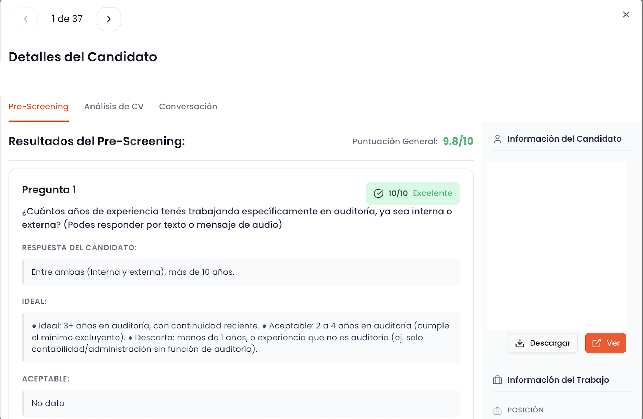This screenshot has height=419, width=643.
Task: Click the '1 de 37' counter text
Action: pos(67,19)
